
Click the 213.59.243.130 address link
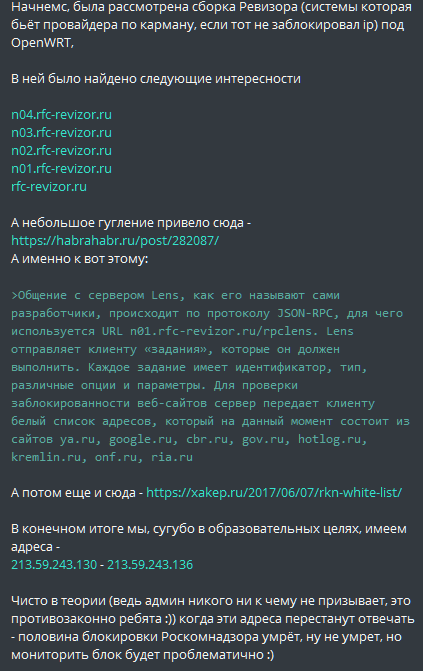(x=54, y=564)
